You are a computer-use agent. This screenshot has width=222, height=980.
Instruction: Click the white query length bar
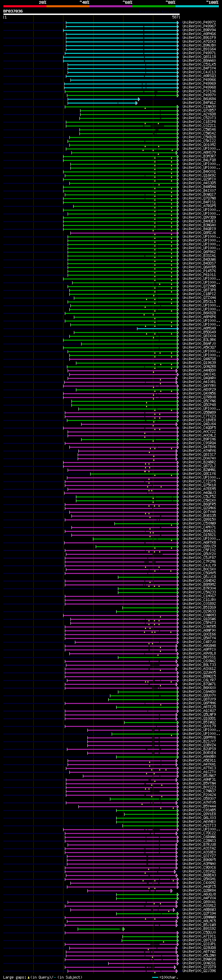coord(92,14)
